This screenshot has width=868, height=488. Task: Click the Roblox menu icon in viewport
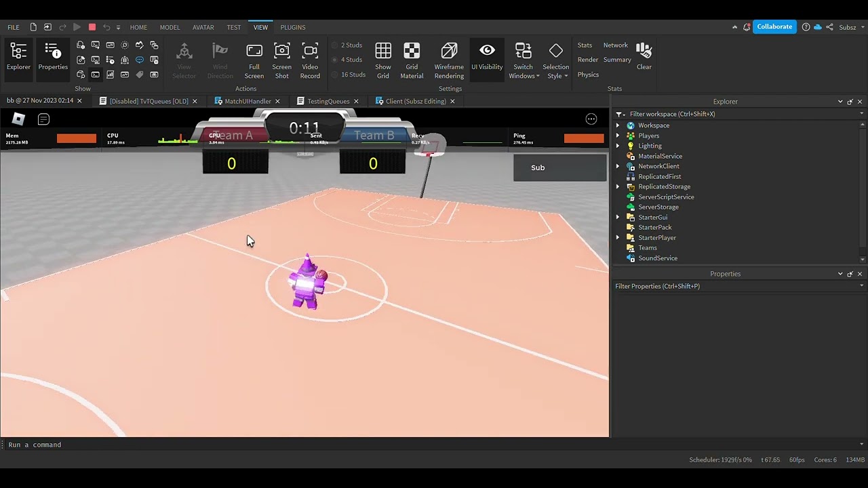(x=18, y=119)
